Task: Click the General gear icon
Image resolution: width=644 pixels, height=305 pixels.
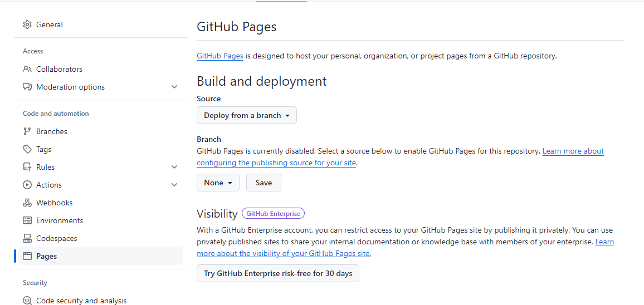Action: [27, 24]
